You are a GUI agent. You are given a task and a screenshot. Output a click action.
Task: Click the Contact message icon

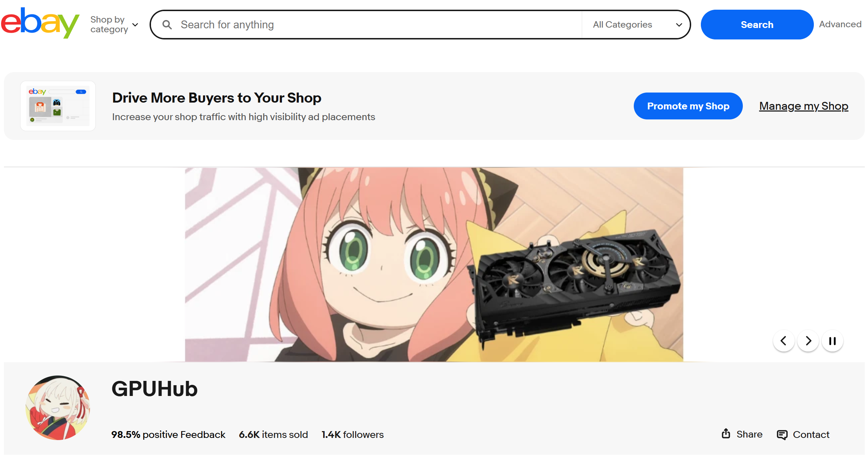pos(782,435)
